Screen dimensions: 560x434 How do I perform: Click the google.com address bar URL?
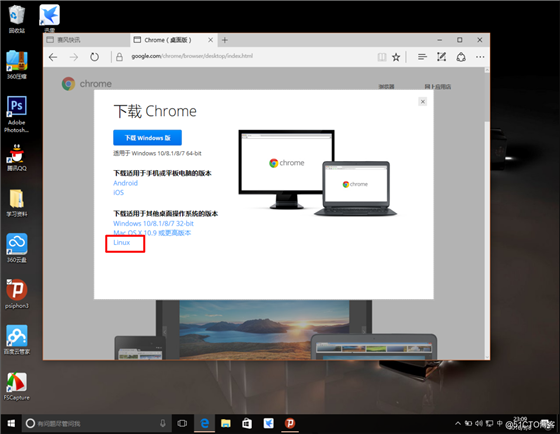pyautogui.click(x=192, y=56)
